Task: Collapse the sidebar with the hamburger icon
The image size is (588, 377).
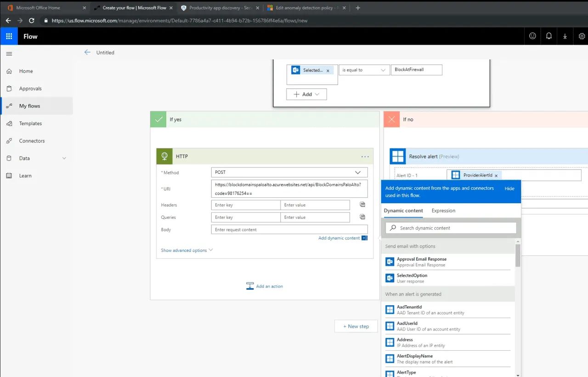Action: click(9, 53)
